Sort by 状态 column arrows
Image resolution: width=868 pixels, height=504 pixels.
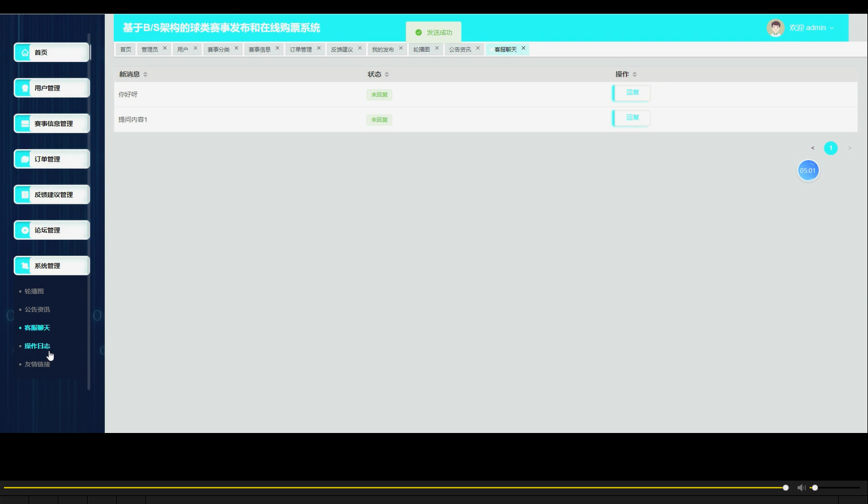click(x=387, y=74)
